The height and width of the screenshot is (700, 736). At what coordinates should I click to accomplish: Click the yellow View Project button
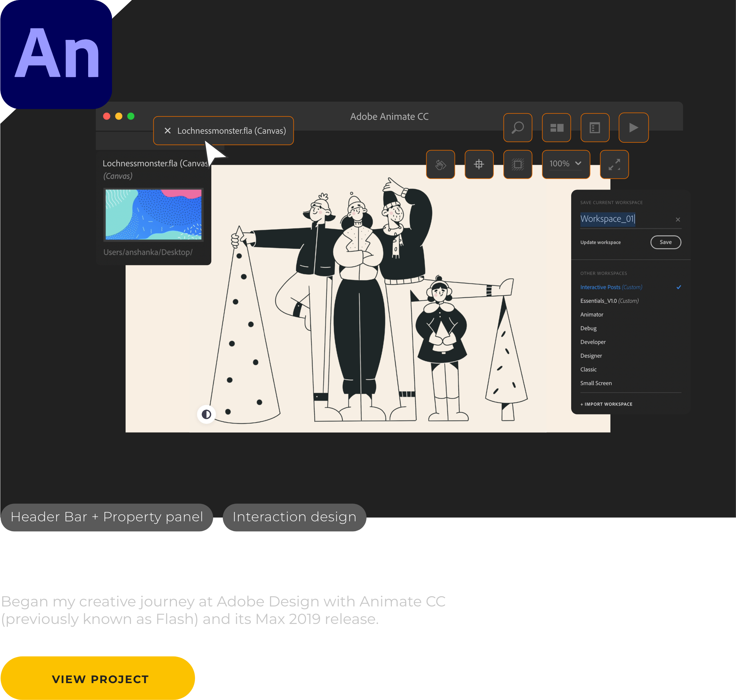pos(100,679)
